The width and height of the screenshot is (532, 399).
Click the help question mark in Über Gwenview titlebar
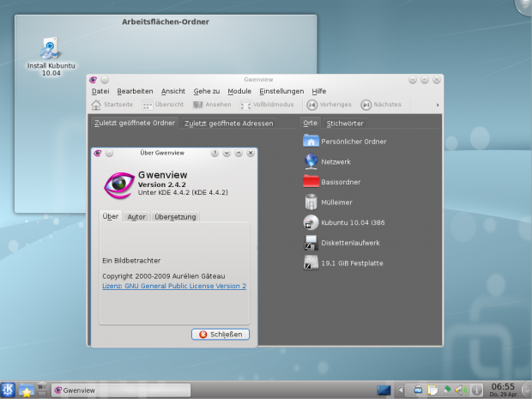click(x=215, y=153)
